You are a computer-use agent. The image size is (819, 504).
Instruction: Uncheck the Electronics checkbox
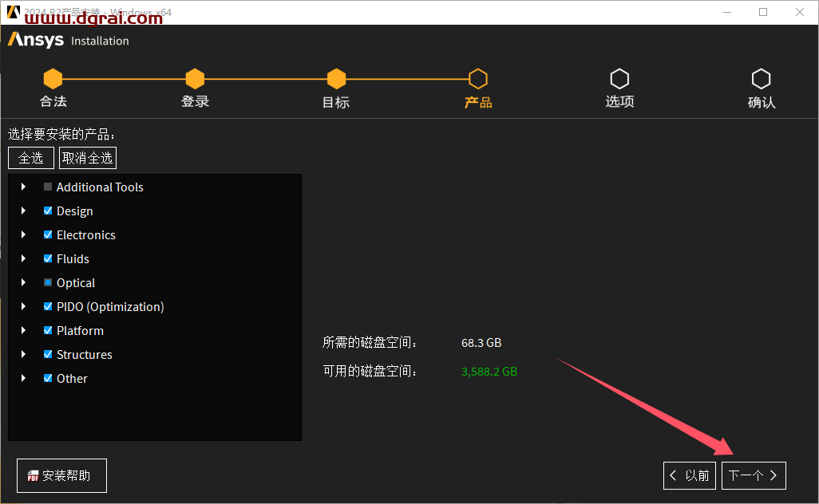[48, 234]
